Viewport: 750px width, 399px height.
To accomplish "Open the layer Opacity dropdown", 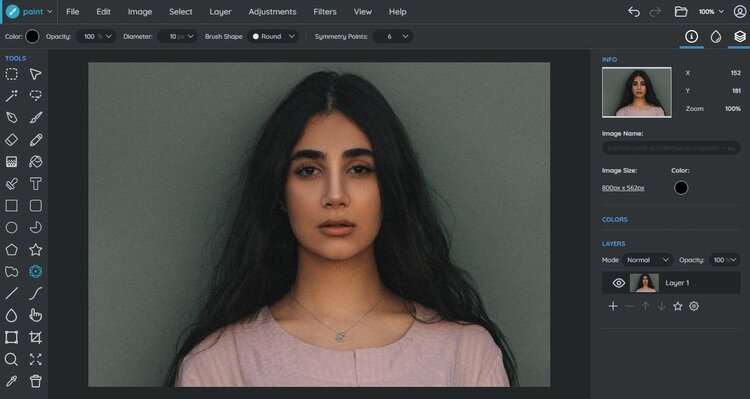I will coord(724,260).
